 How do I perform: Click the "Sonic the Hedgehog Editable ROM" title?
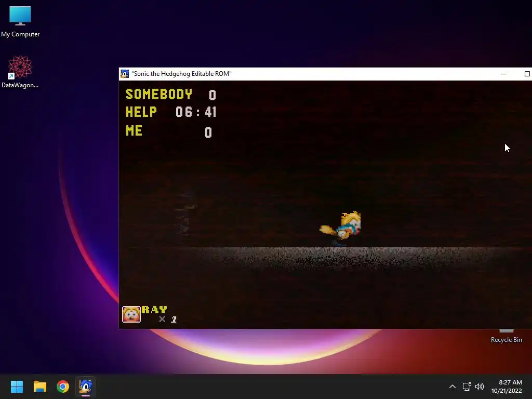point(181,74)
